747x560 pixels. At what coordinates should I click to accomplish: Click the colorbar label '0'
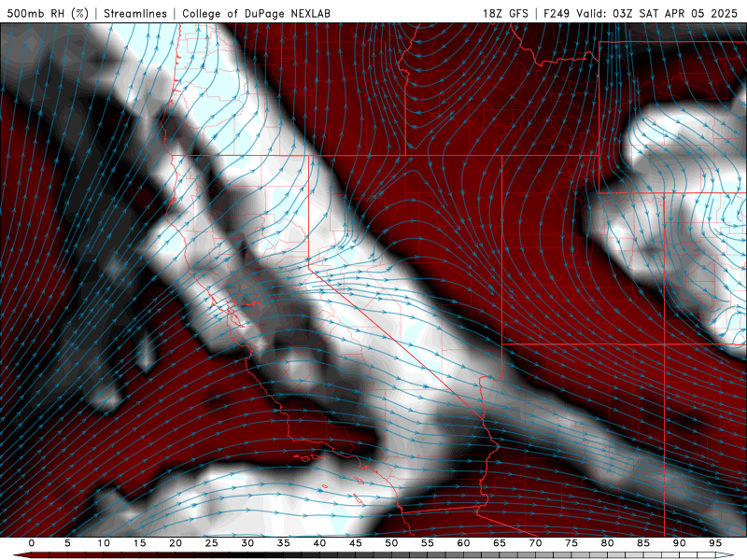coord(32,543)
